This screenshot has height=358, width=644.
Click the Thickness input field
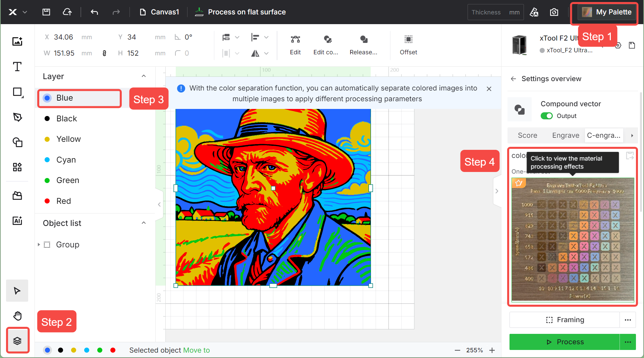496,12
